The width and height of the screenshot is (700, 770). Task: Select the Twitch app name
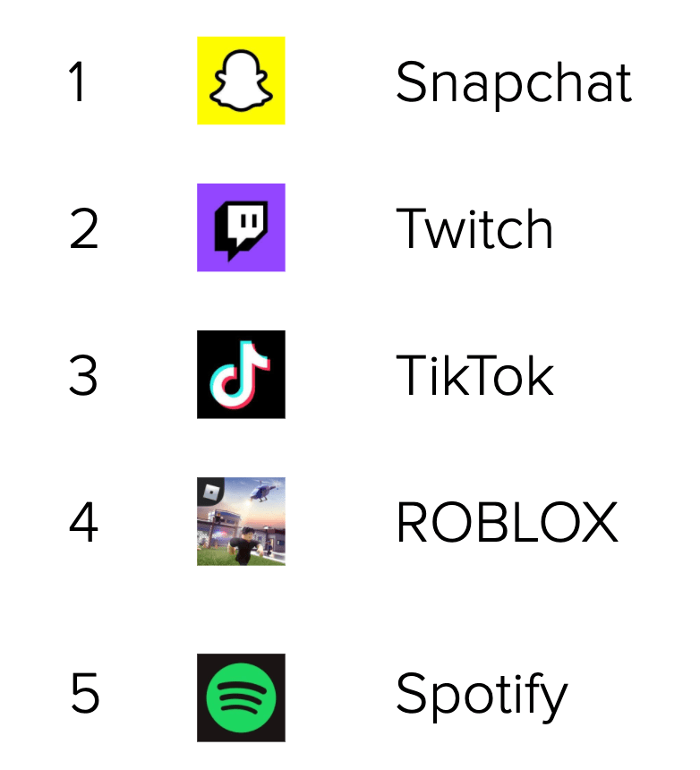(x=474, y=229)
